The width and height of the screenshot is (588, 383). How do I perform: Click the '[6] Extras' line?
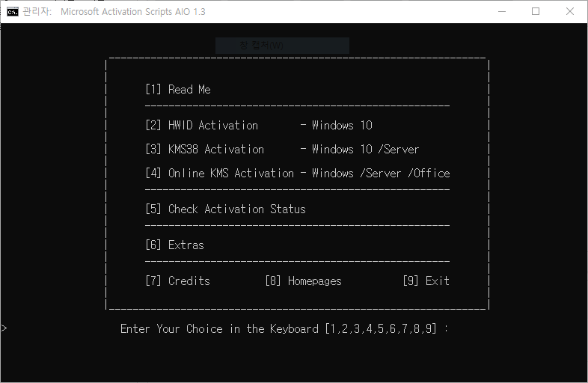click(175, 245)
